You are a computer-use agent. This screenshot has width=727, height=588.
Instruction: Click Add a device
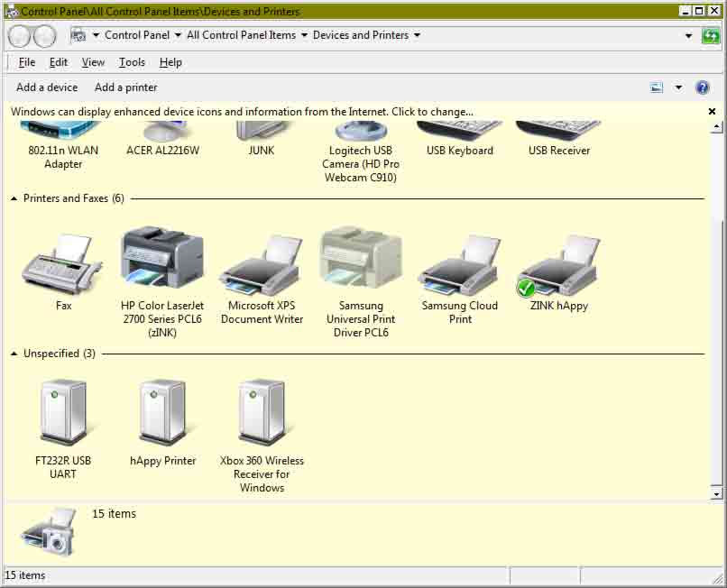coord(46,87)
